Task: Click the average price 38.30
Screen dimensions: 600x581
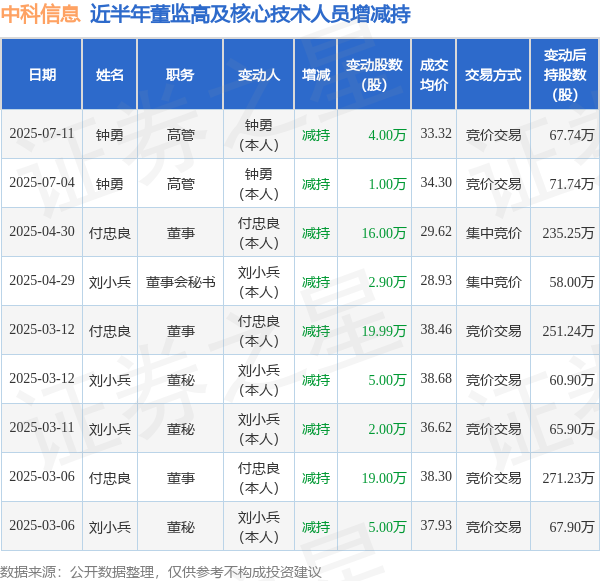Action: coord(436,477)
